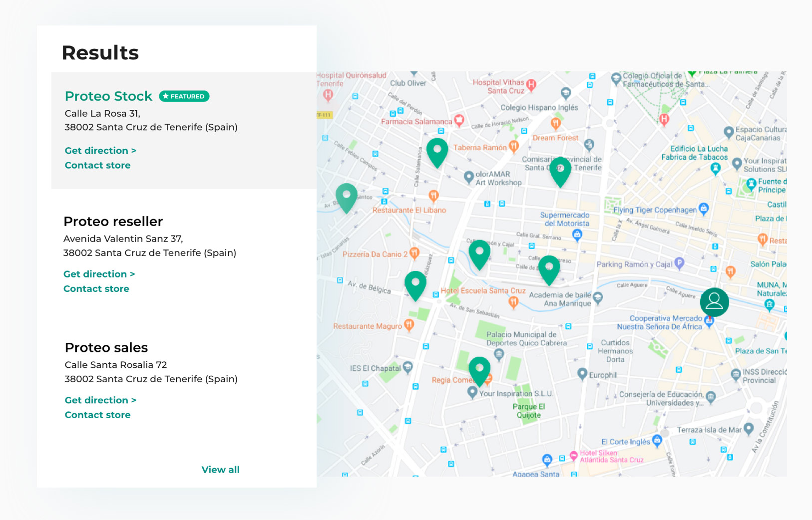812x520 pixels.
Task: Click Flying Tiger Copenhagen shopping icon
Action: tap(704, 209)
